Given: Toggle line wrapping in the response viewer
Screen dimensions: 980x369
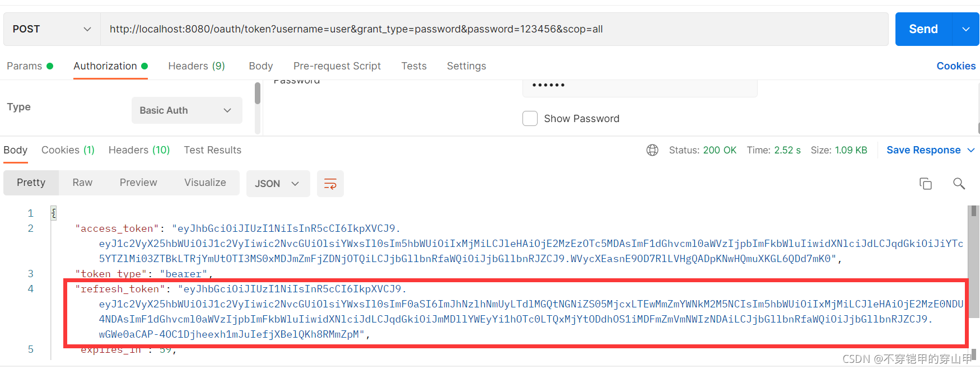Looking at the screenshot, I should 330,184.
